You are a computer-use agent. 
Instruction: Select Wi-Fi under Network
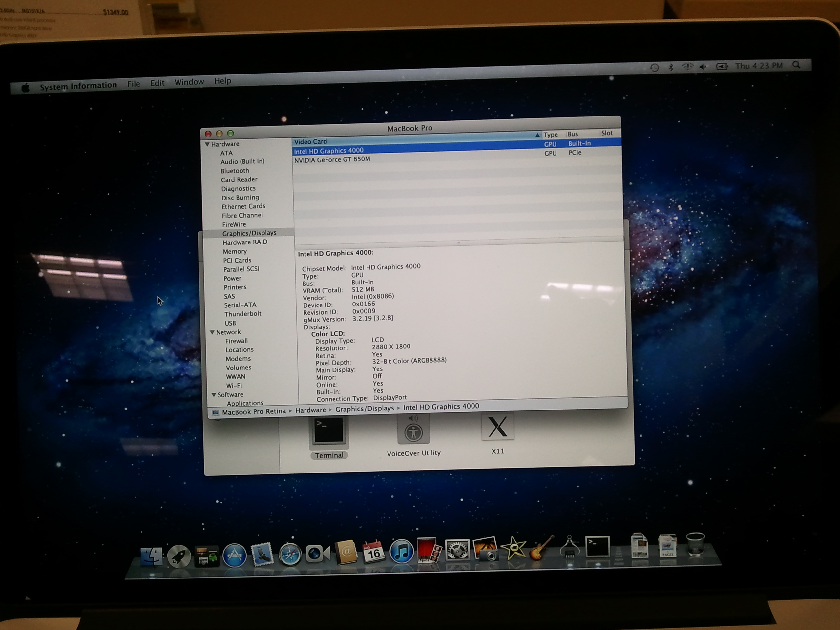pyautogui.click(x=234, y=386)
